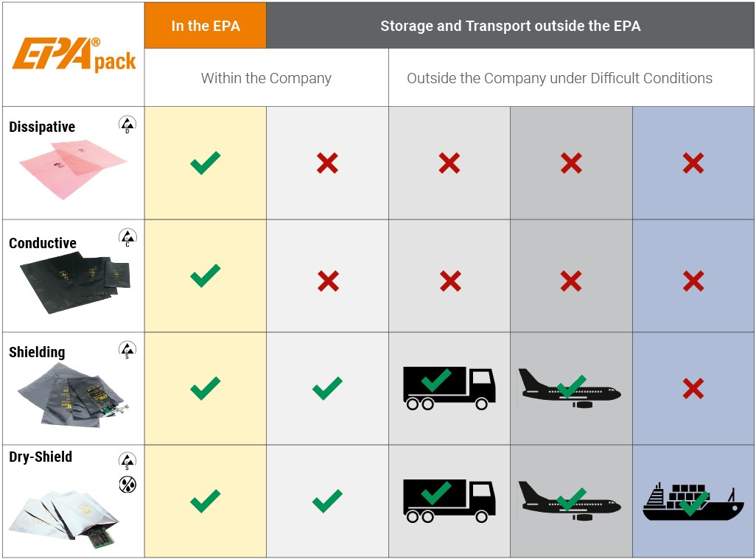The height and width of the screenshot is (559, 756).
Task: Click red cross for Shielding ship column
Action: tap(693, 388)
